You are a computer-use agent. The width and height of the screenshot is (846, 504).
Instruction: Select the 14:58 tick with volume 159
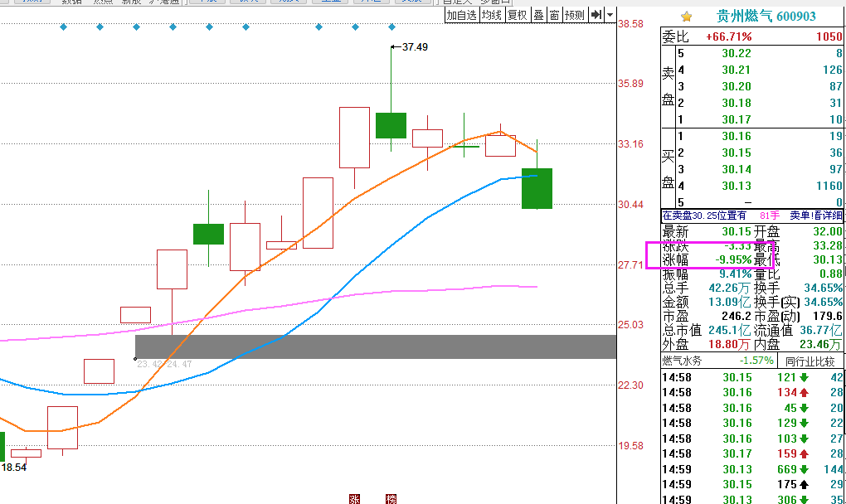pyautogui.click(x=752, y=454)
